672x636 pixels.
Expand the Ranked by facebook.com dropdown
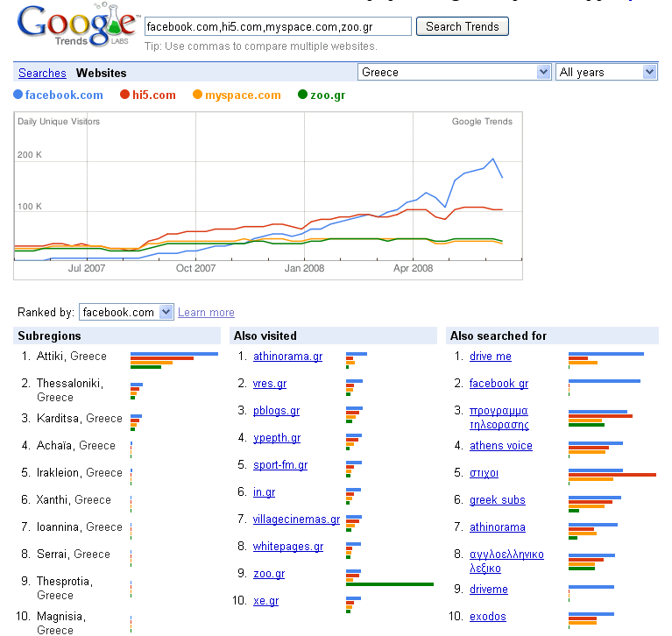point(126,312)
